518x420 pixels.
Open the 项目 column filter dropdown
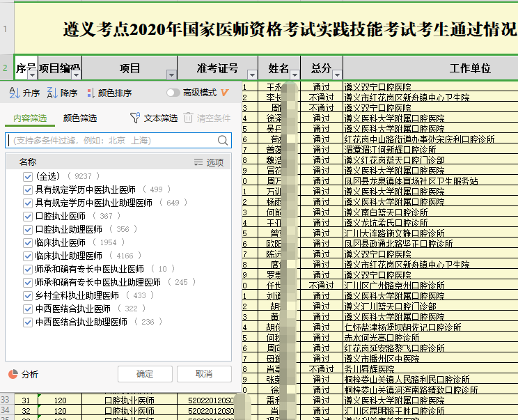click(171, 74)
